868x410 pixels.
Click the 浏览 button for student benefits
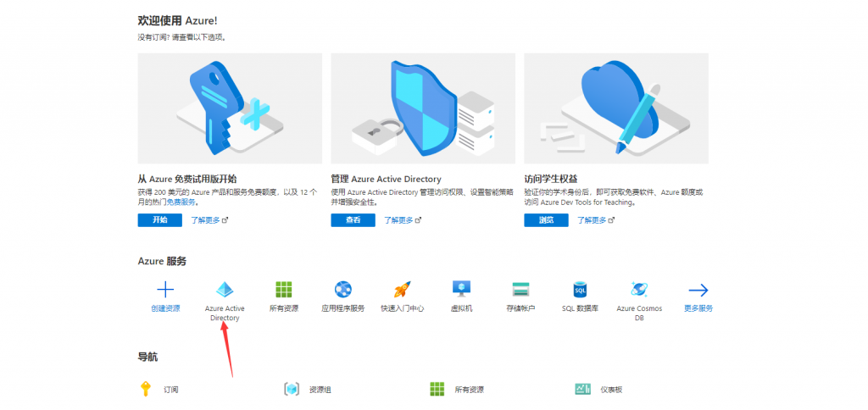click(547, 220)
